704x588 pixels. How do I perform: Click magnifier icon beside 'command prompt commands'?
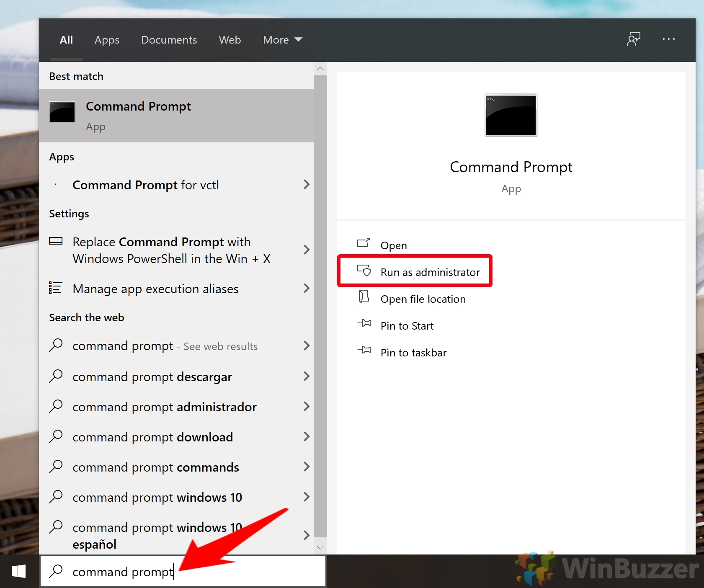coord(56,467)
